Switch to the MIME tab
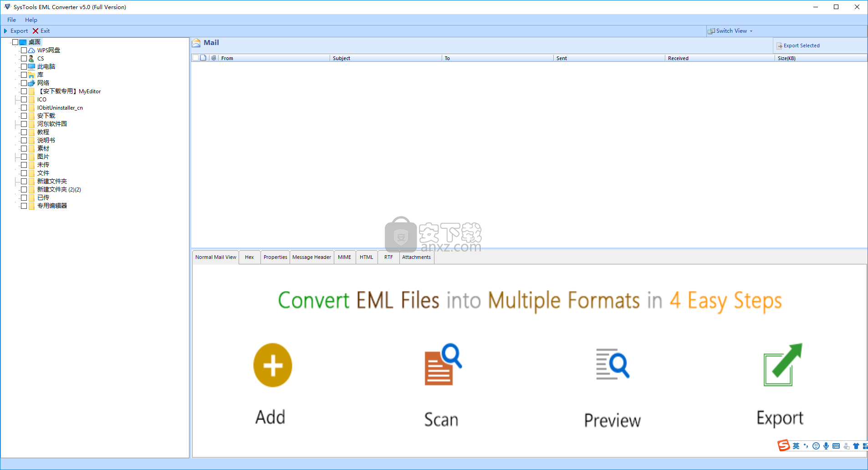Viewport: 868px width, 470px height. 344,257
